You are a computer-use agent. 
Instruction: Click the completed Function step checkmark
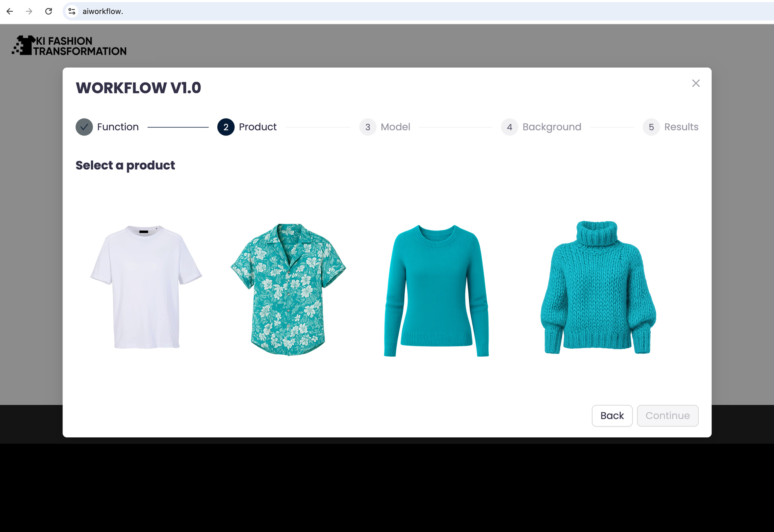[x=84, y=127]
